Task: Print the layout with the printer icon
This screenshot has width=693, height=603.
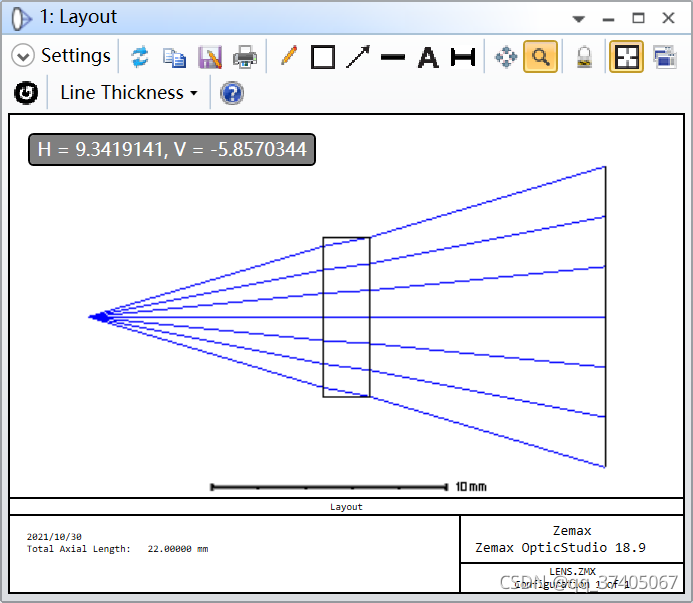Action: [245, 57]
